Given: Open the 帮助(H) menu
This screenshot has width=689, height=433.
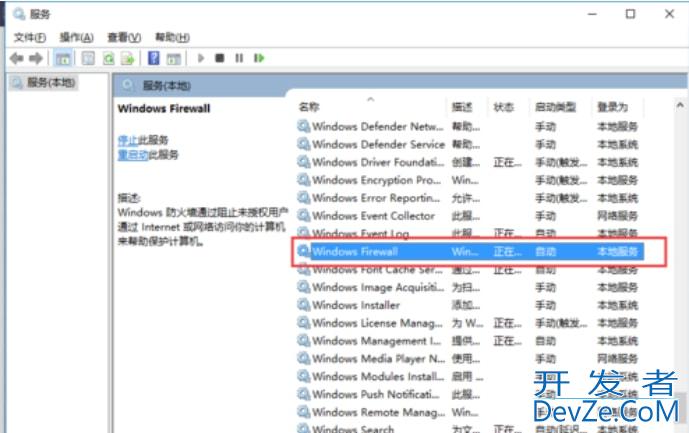Looking at the screenshot, I should [172, 37].
